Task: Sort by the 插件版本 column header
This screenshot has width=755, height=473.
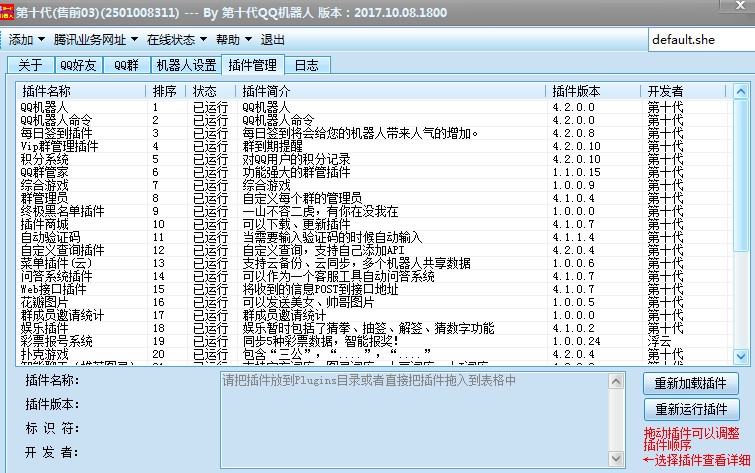Action: 590,91
